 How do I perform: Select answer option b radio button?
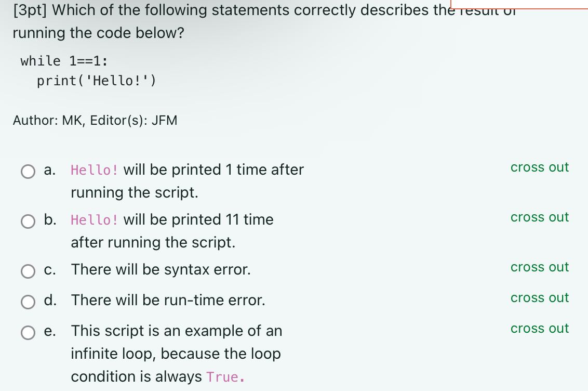(28, 221)
